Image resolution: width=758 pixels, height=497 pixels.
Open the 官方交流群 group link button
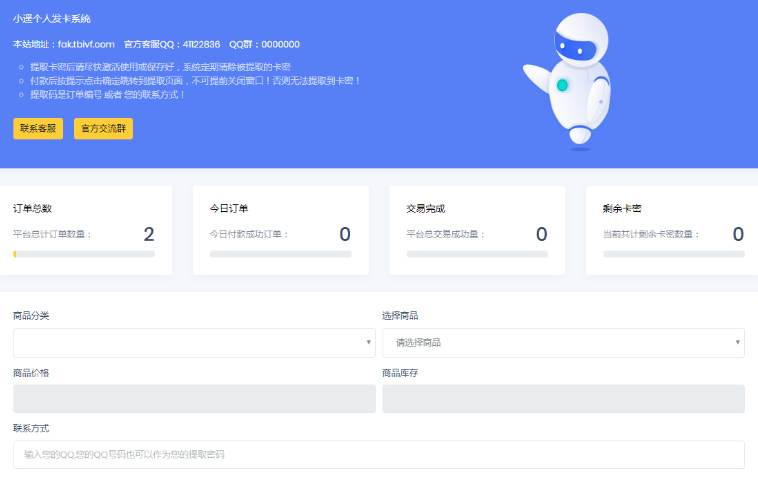click(x=103, y=128)
